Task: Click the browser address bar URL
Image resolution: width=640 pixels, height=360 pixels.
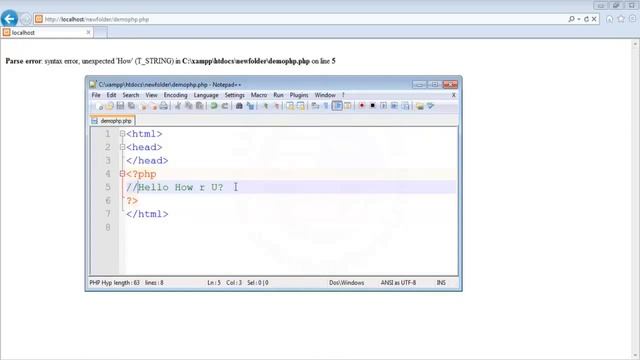Action: click(97, 19)
